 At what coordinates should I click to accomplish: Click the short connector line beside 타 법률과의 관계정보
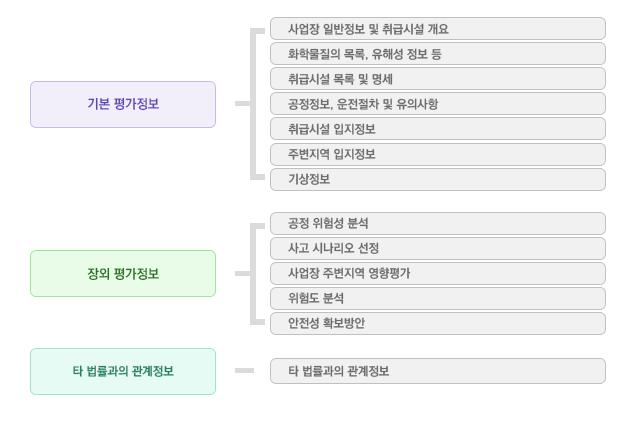point(245,371)
